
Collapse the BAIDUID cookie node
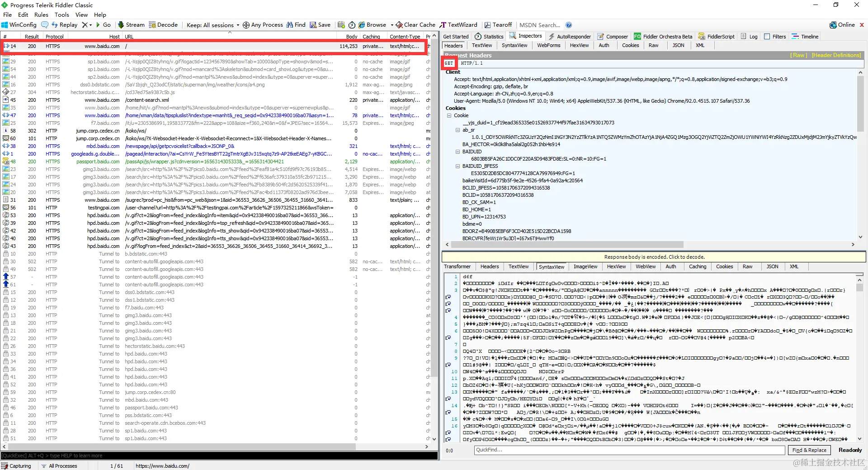[458, 152]
